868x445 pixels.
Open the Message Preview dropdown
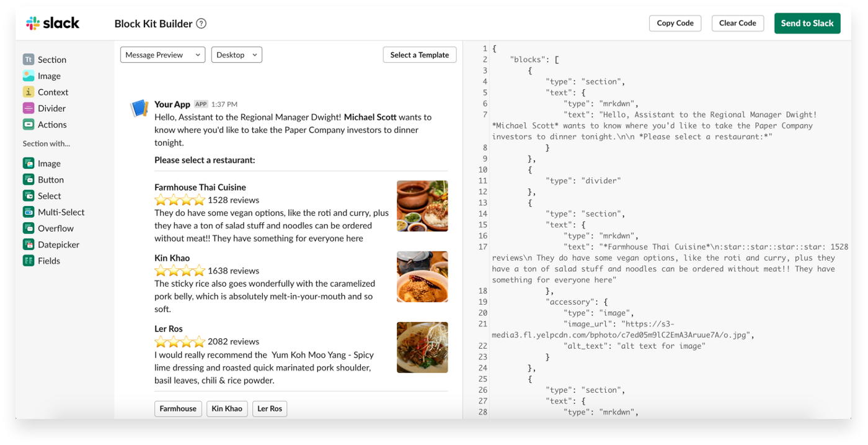pos(162,55)
